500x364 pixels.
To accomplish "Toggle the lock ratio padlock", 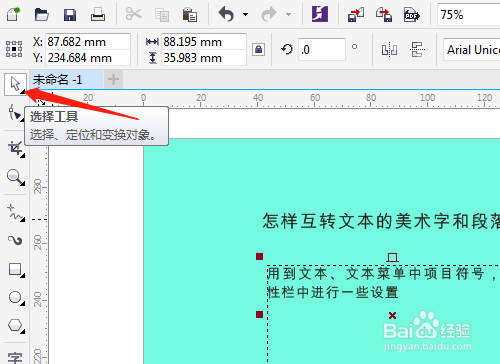I will (258, 49).
